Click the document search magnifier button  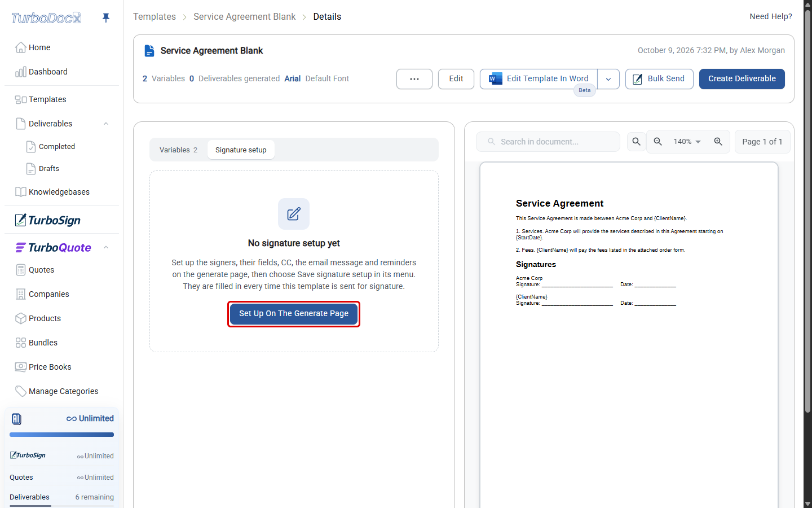(x=636, y=142)
